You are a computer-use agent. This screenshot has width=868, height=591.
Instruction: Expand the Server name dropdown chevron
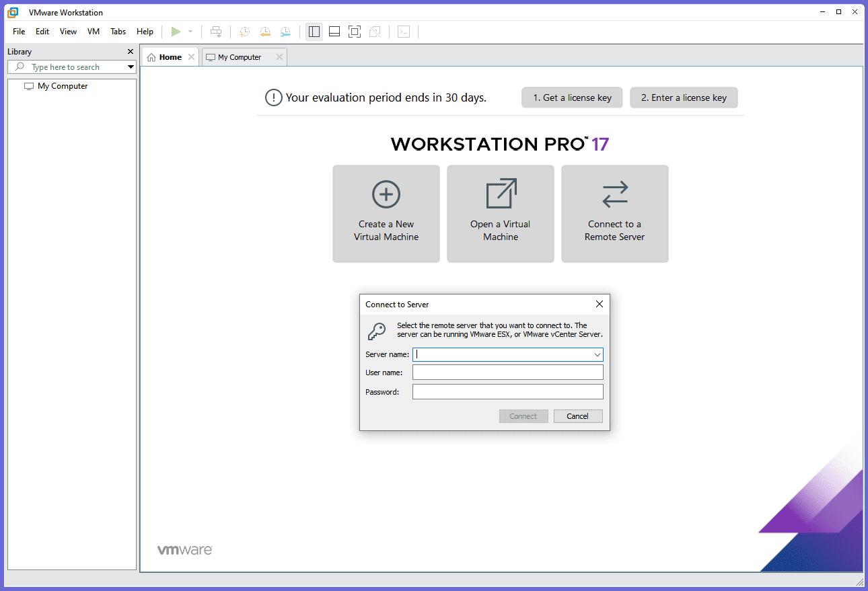coord(597,354)
